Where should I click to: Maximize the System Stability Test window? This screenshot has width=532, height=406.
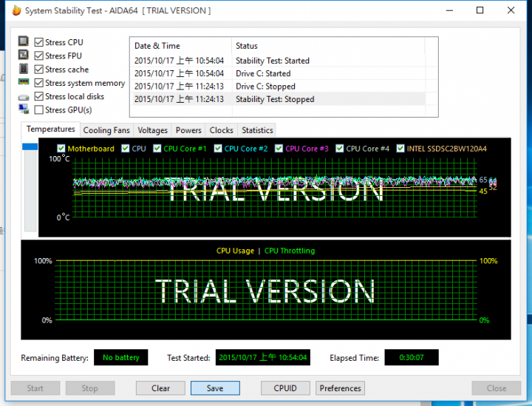pos(480,10)
